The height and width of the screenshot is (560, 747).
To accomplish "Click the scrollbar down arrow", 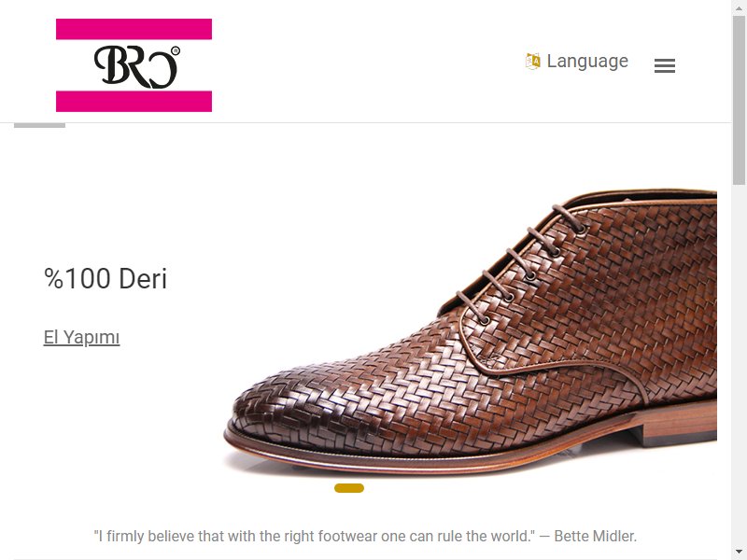I will click(x=740, y=553).
